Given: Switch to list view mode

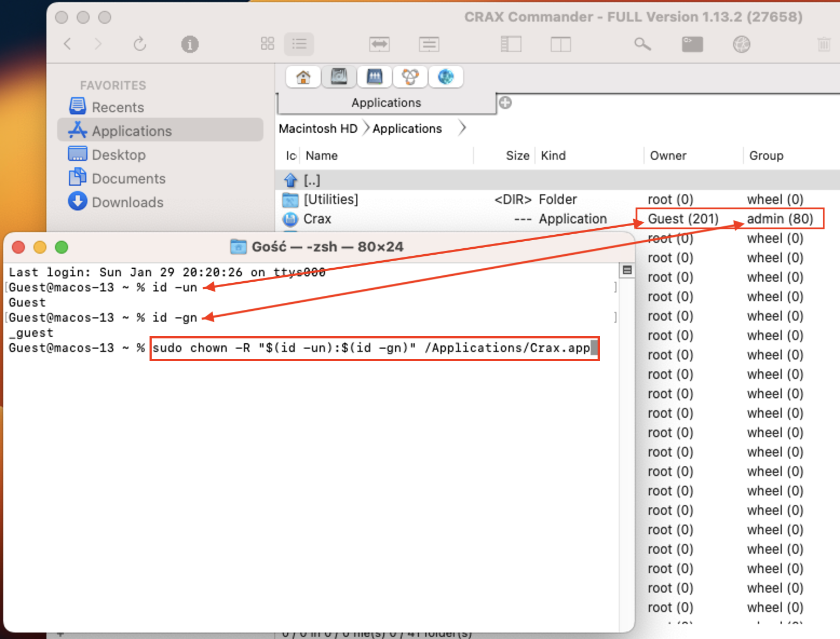Looking at the screenshot, I should (x=299, y=44).
